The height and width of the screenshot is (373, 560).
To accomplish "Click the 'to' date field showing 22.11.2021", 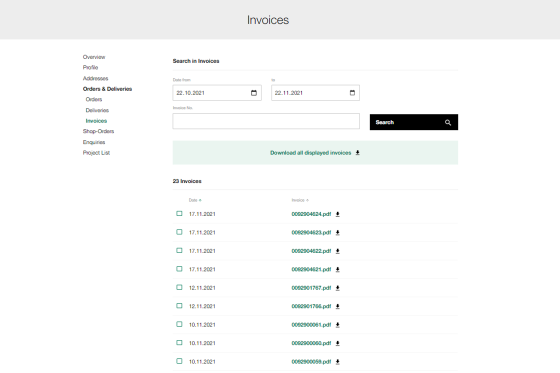I will pos(315,93).
